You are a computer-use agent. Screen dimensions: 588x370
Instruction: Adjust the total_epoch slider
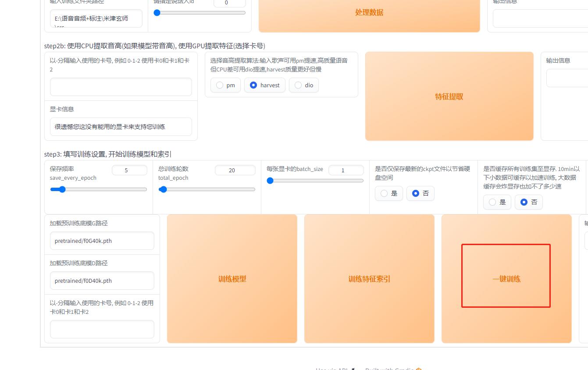click(x=164, y=189)
